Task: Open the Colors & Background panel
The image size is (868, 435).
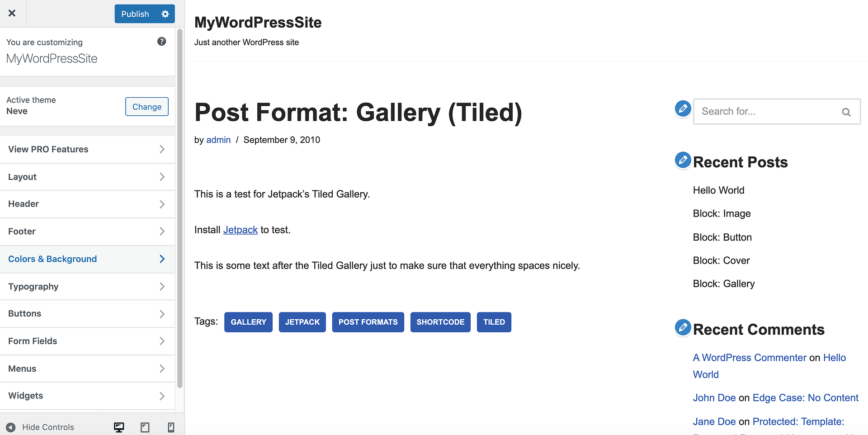Action: coord(87,259)
